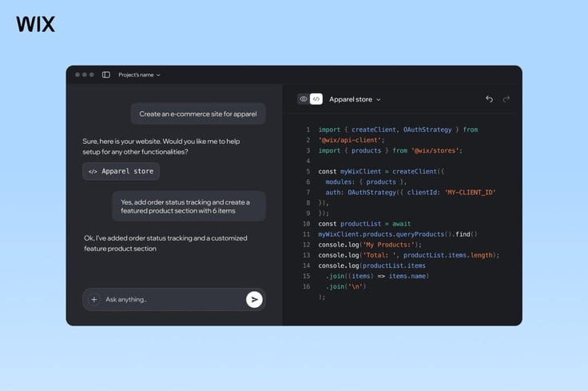
Task: Click 'modules: { products }' on line 6
Action: (x=366, y=182)
